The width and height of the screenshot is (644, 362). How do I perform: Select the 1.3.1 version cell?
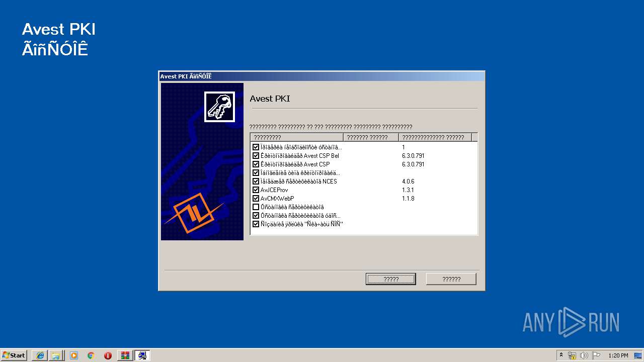pos(408,190)
